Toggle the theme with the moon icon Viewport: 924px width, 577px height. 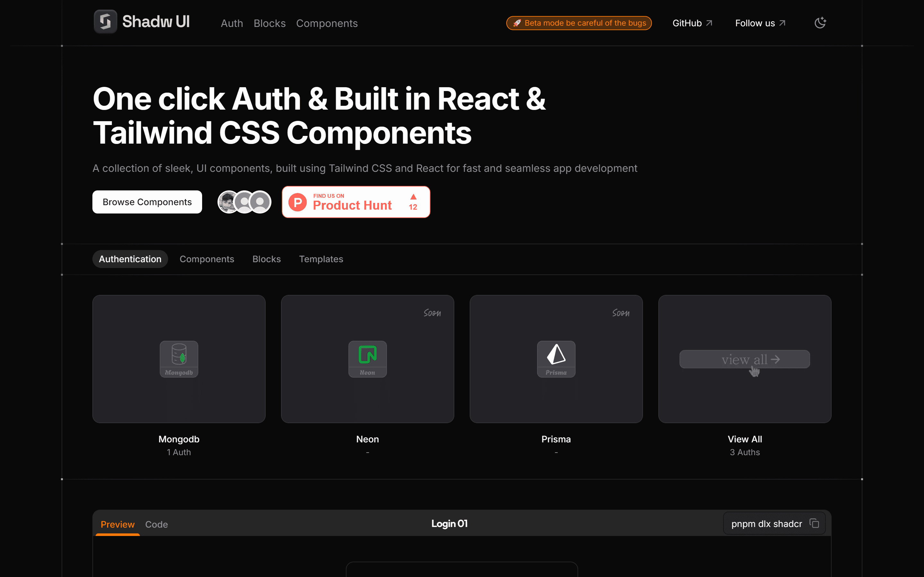820,22
